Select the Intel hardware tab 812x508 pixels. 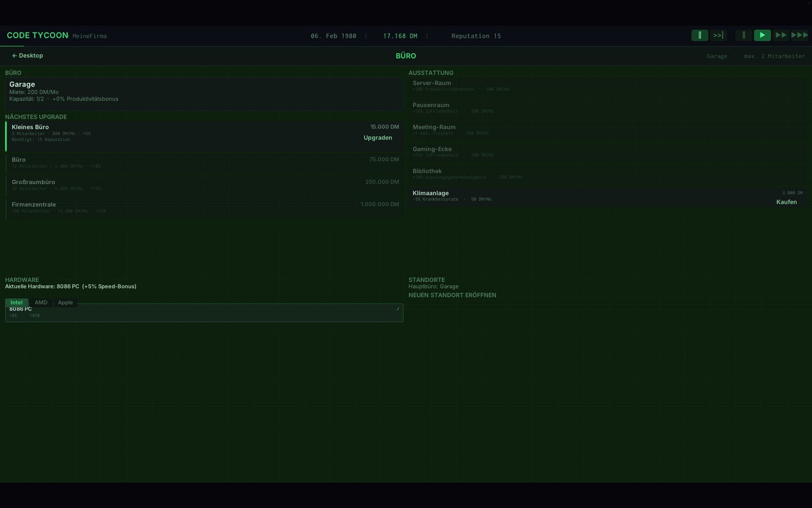click(x=16, y=302)
